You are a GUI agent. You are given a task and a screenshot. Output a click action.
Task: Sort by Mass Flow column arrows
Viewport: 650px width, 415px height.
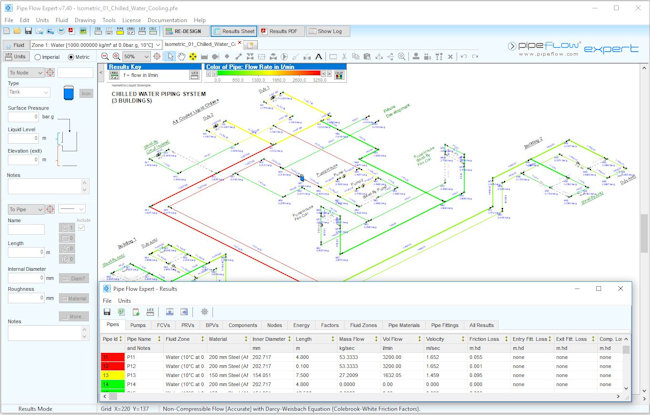pyautogui.click(x=376, y=339)
